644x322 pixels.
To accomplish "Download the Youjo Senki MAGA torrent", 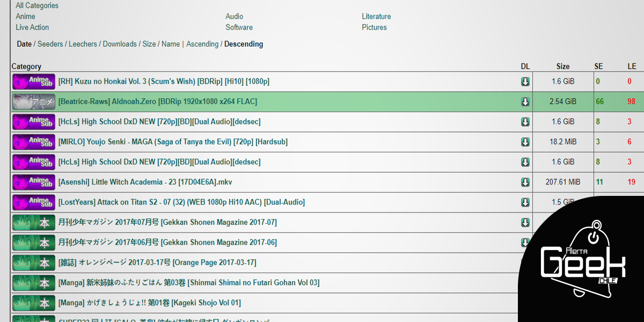I will [x=525, y=142].
